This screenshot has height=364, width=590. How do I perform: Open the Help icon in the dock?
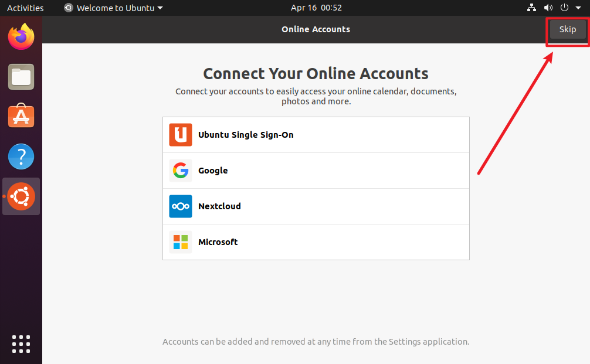coord(21,157)
